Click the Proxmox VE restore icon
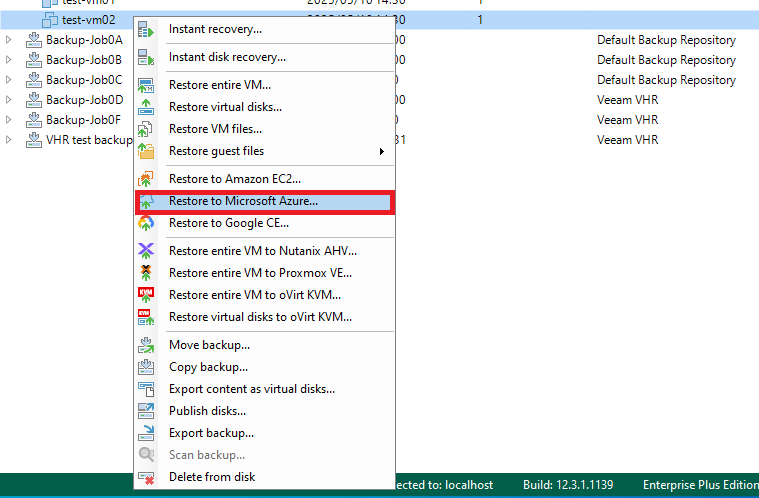This screenshot has height=498, width=759. point(146,273)
